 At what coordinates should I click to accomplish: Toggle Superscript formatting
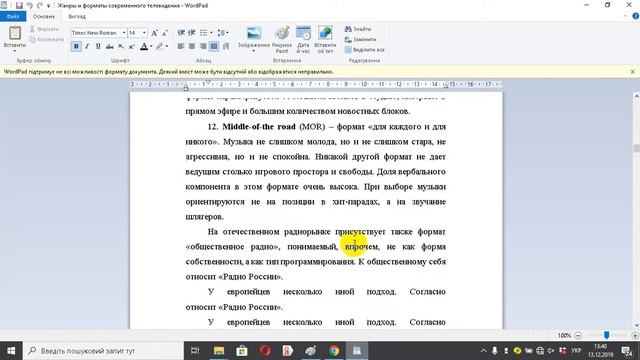pos(131,47)
